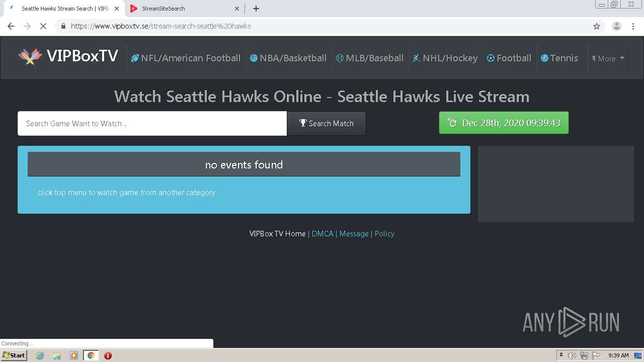Click the empty ad panel on right
Screen dimensions: 644x362
[556, 184]
